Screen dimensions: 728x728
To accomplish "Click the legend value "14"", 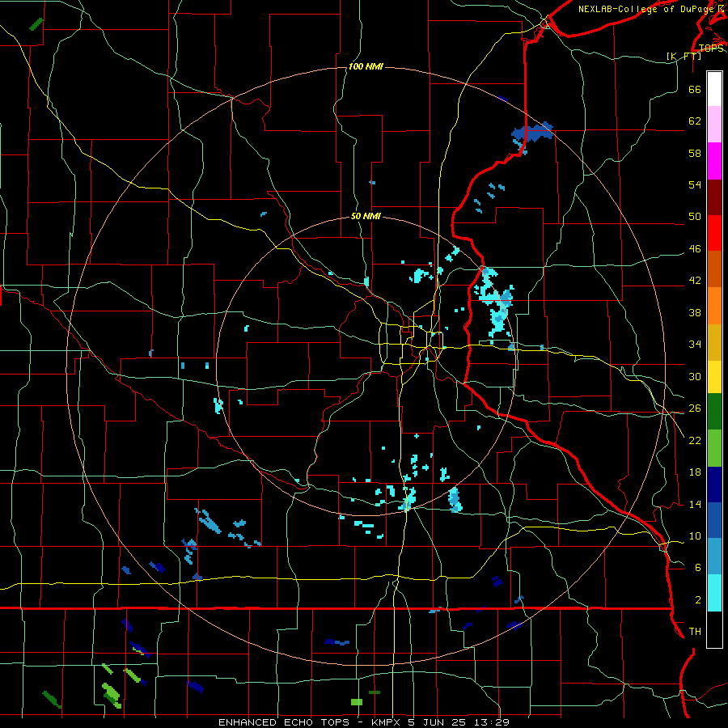I will [x=695, y=504].
